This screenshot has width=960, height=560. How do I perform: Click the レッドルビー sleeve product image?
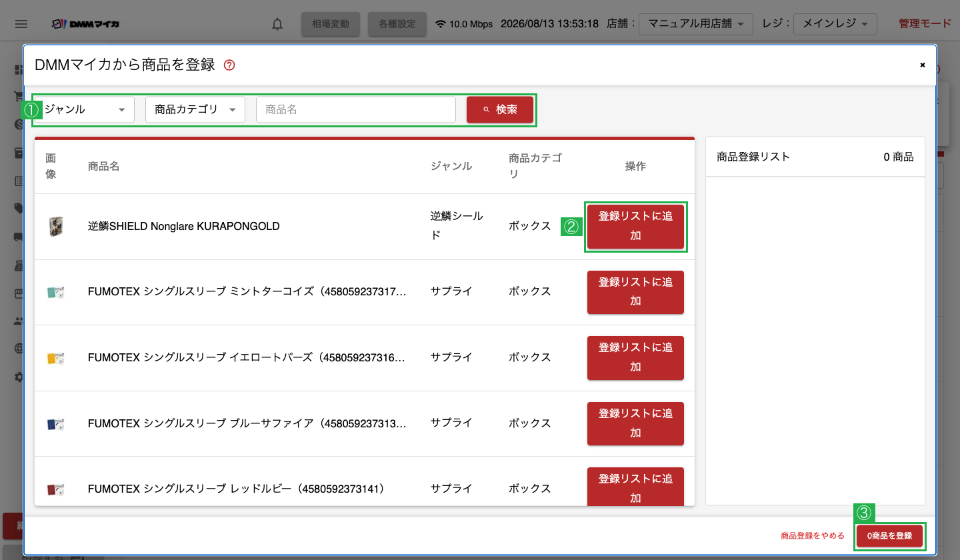[x=56, y=489]
